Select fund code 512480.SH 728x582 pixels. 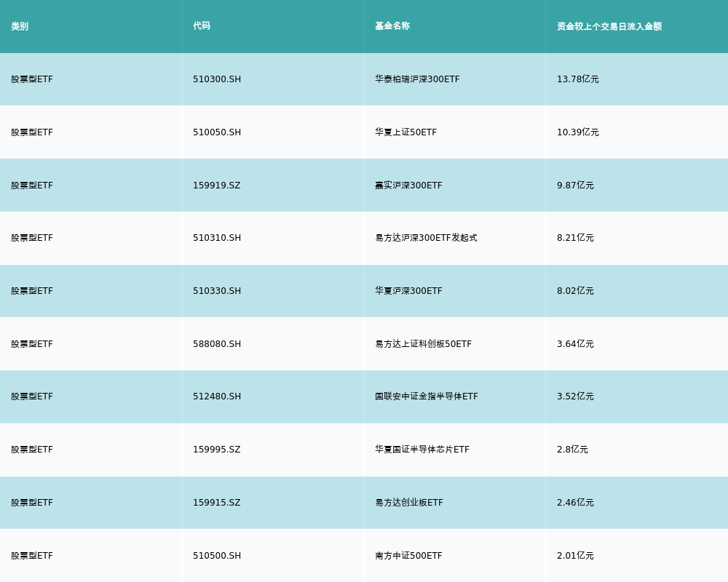tap(217, 396)
